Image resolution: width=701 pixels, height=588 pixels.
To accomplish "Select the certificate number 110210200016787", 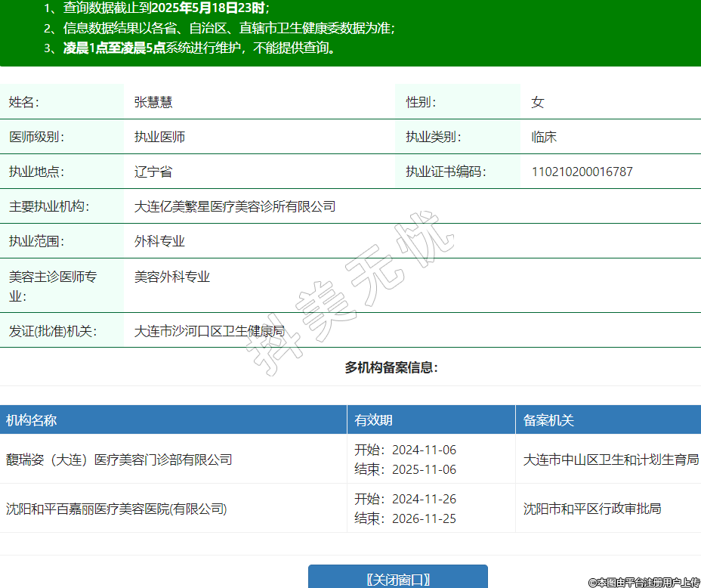I will (582, 172).
